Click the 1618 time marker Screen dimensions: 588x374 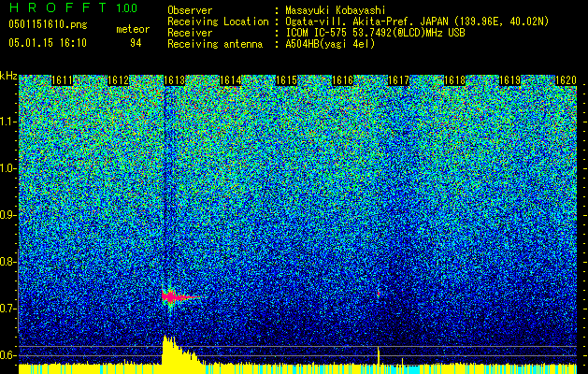click(455, 80)
